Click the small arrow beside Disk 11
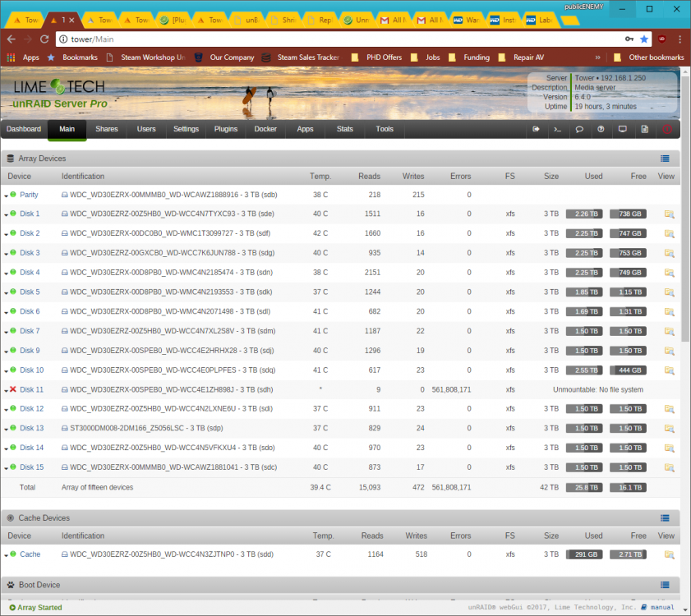Screen dimensions: 691x616 pyautogui.click(x=7, y=391)
